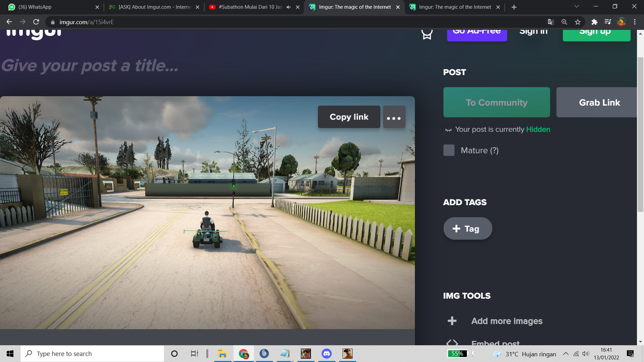This screenshot has width=644, height=362.
Task: Open File Explorer from taskbar
Action: [x=223, y=353]
